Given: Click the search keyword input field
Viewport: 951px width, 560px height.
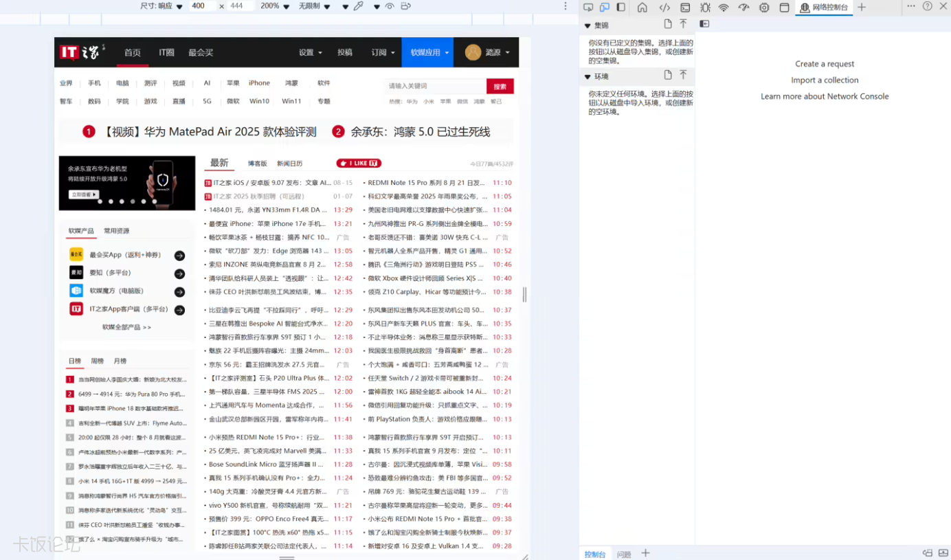Looking at the screenshot, I should tap(436, 87).
